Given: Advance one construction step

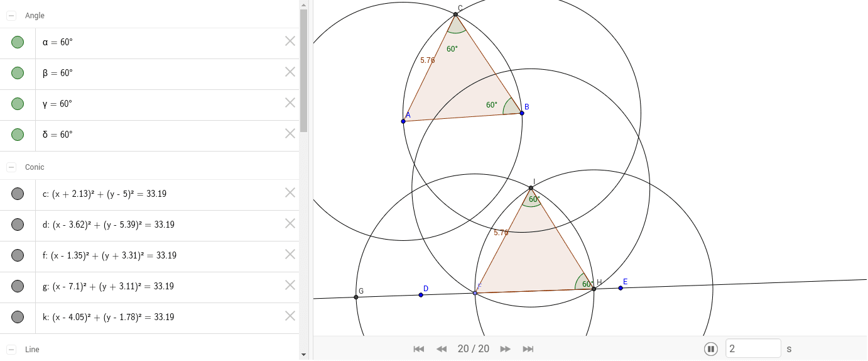Looking at the screenshot, I should pos(506,349).
